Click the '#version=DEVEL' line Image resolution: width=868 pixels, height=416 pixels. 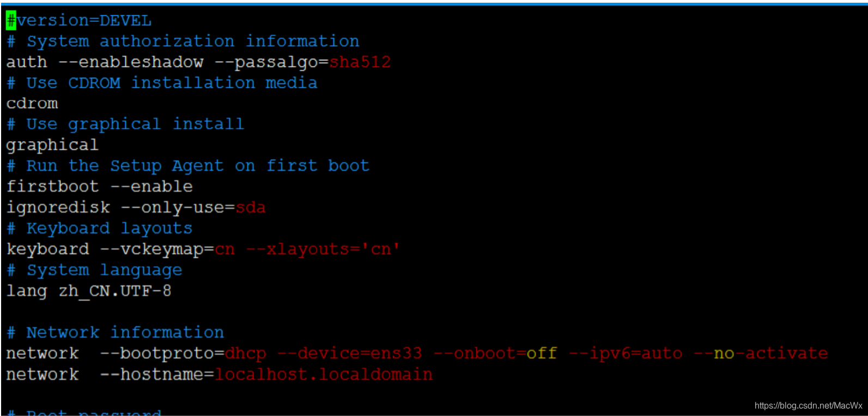(x=79, y=21)
